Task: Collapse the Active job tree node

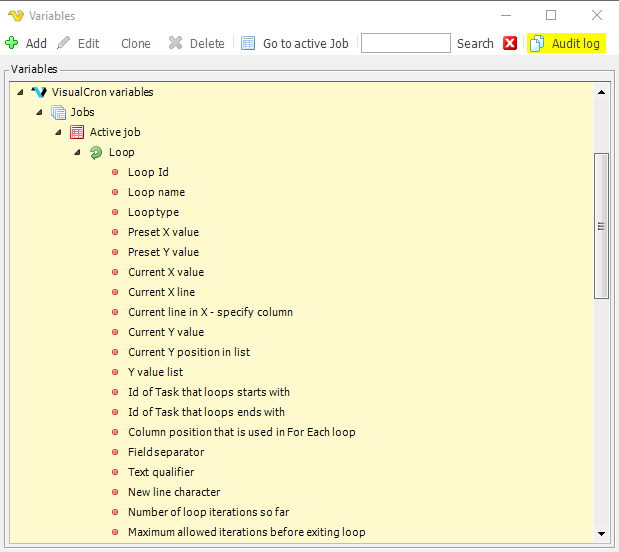Action: 59,132
